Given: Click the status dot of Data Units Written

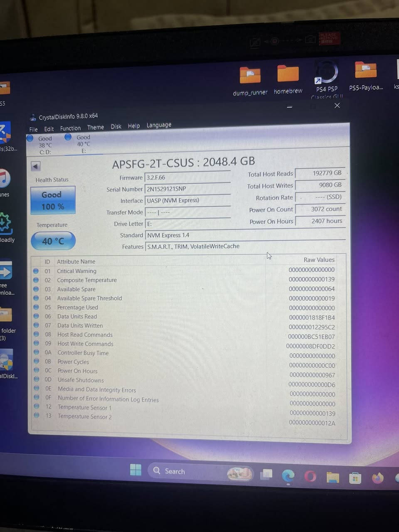Looking at the screenshot, I should tap(36, 325).
